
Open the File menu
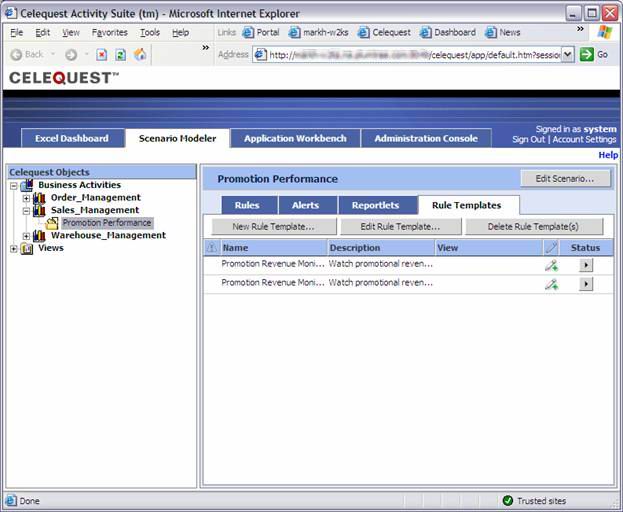(x=16, y=33)
